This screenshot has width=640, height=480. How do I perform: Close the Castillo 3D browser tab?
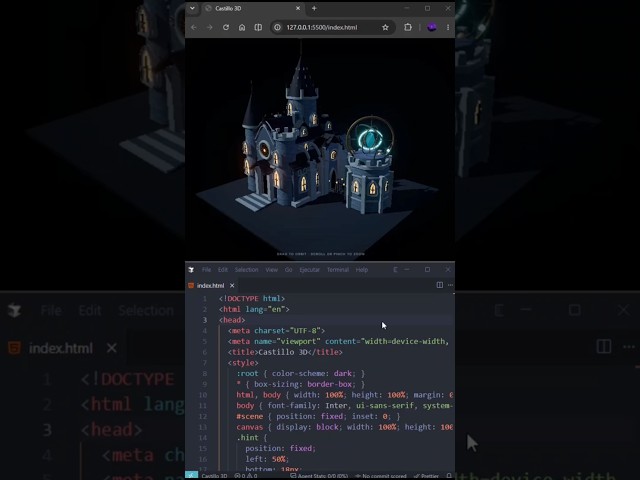pos(298,8)
